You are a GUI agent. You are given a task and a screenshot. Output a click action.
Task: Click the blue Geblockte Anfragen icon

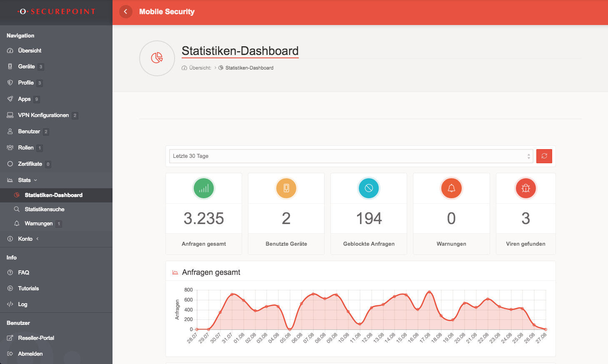point(368,188)
